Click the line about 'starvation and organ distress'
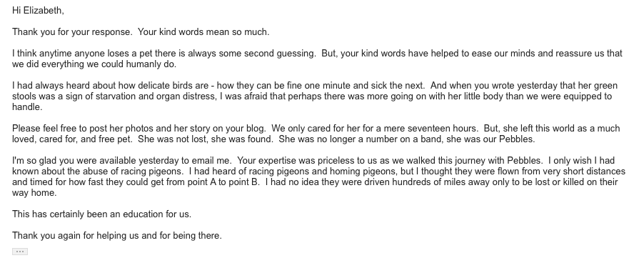The image size is (644, 263). (x=312, y=96)
